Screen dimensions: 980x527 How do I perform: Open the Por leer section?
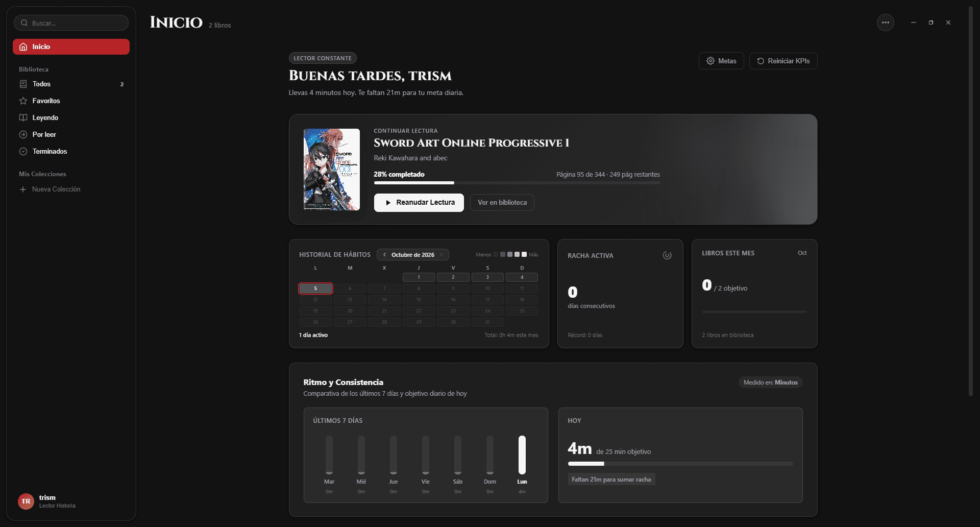click(71, 135)
